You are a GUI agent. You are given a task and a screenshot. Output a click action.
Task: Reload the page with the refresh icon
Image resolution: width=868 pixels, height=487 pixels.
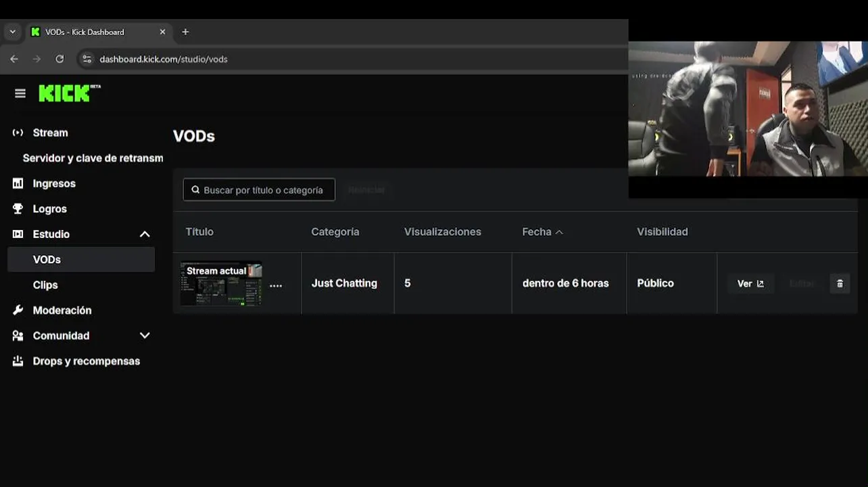point(59,59)
